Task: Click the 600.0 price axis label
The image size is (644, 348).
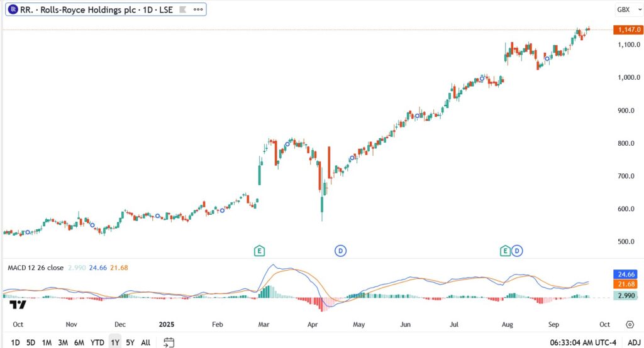Action: (626, 209)
